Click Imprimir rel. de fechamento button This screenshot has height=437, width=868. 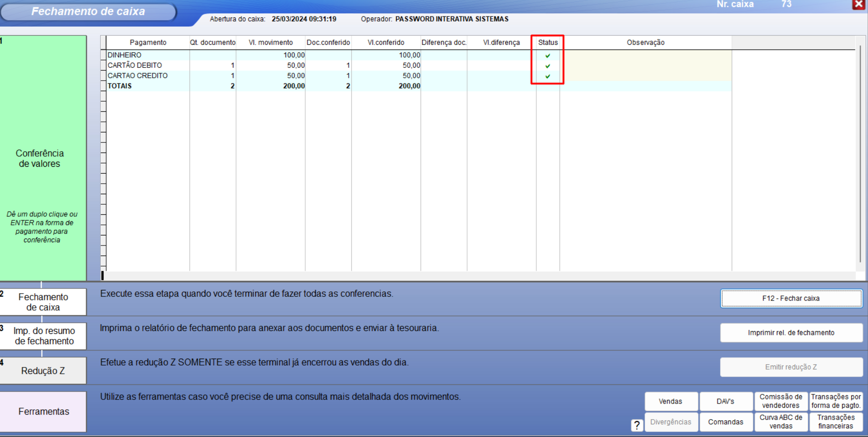[x=791, y=333]
